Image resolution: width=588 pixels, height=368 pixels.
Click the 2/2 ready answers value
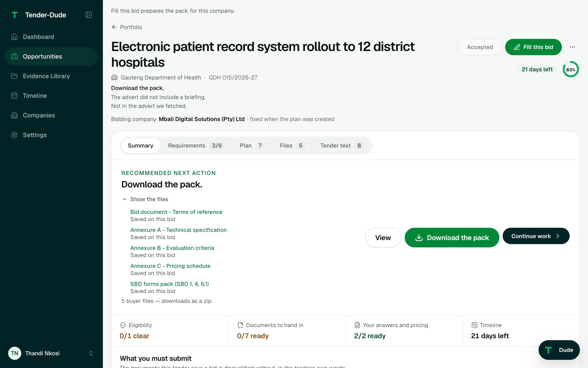[x=370, y=336]
